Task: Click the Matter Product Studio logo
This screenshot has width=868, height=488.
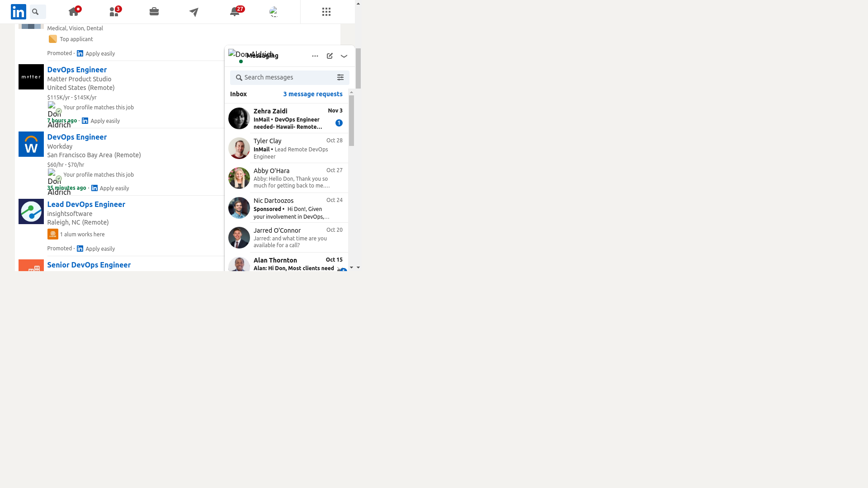Action: [31, 77]
